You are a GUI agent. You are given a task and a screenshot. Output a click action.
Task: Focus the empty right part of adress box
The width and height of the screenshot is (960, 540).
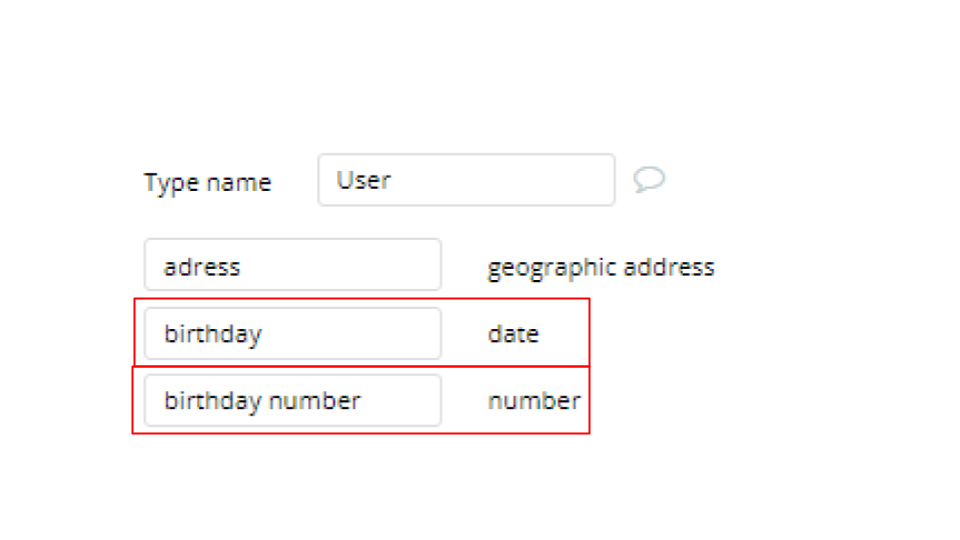tap(343, 264)
